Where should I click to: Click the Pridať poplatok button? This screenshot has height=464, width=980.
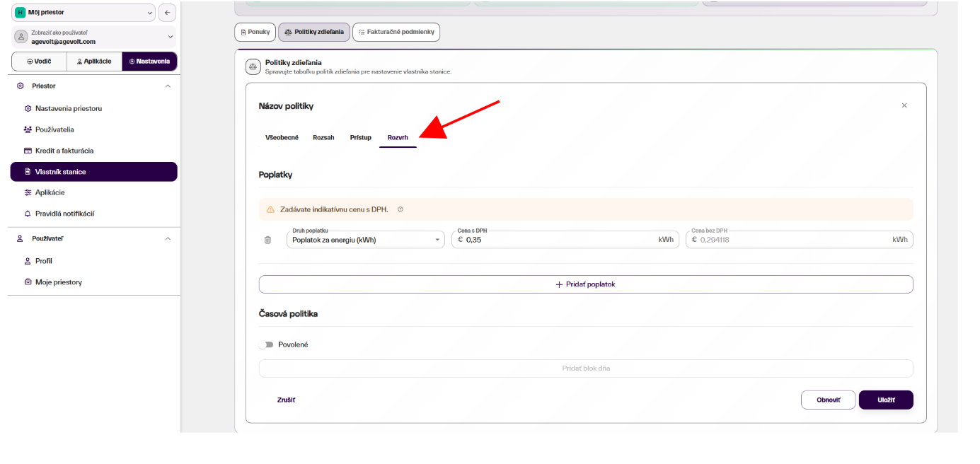coord(586,284)
